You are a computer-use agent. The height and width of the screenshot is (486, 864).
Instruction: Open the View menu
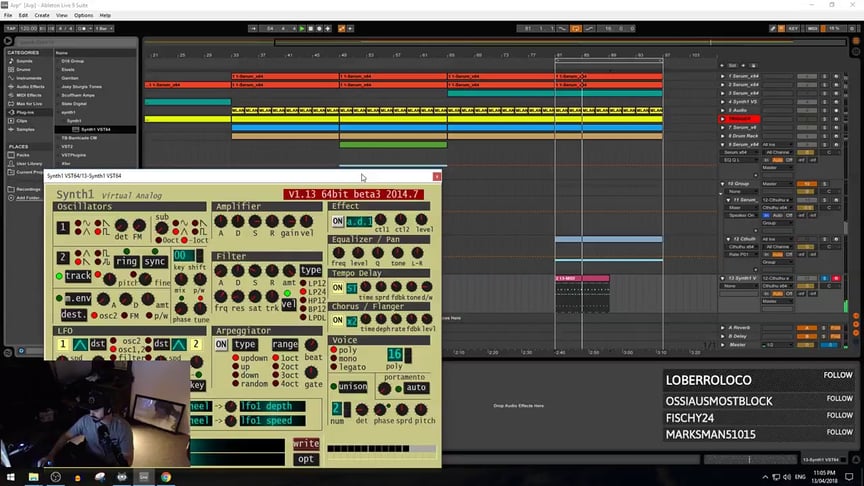pyautogui.click(x=62, y=15)
